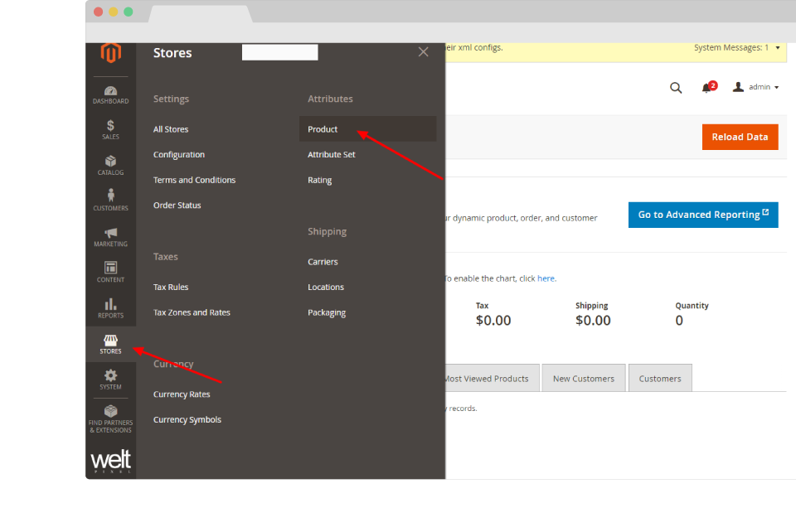Open the Content layout icon
The image size is (796, 532).
coord(110,273)
